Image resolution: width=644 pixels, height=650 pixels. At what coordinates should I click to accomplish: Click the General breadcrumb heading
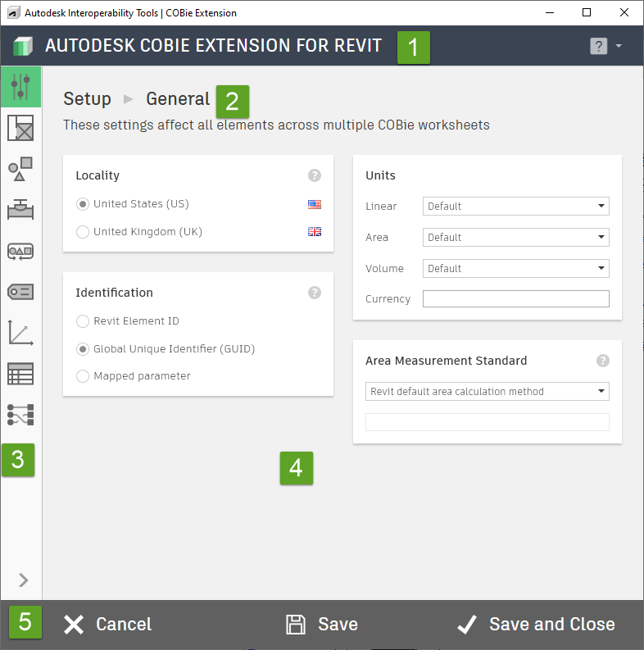tap(178, 98)
